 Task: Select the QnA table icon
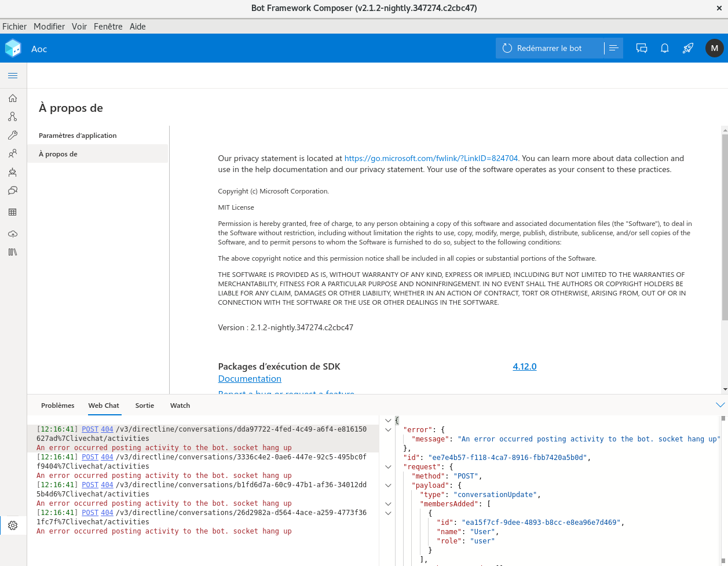(12, 212)
